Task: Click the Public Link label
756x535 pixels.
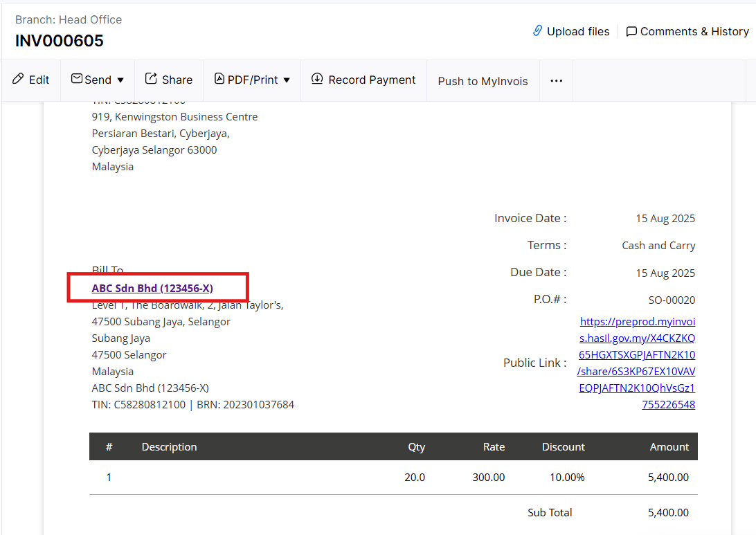Action: pyautogui.click(x=534, y=363)
